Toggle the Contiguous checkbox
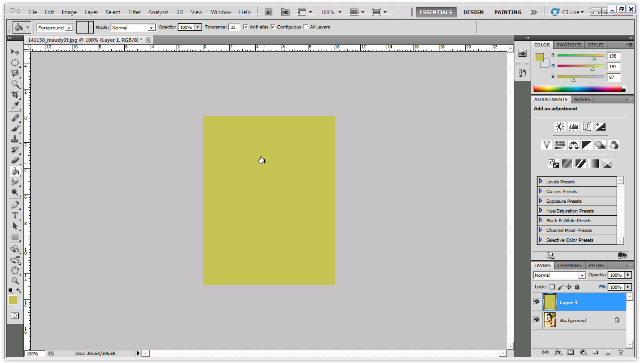 273,27
